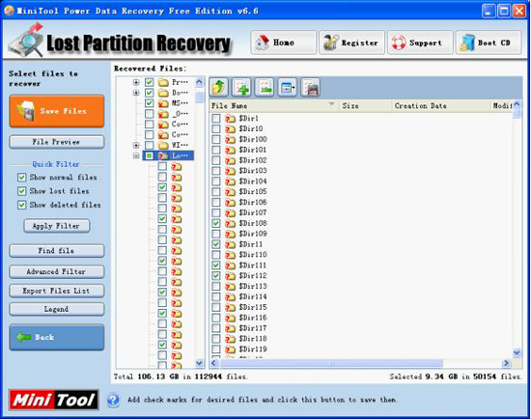Click the _O deleted folder icon in tree
531x420 pixels.
[163, 114]
